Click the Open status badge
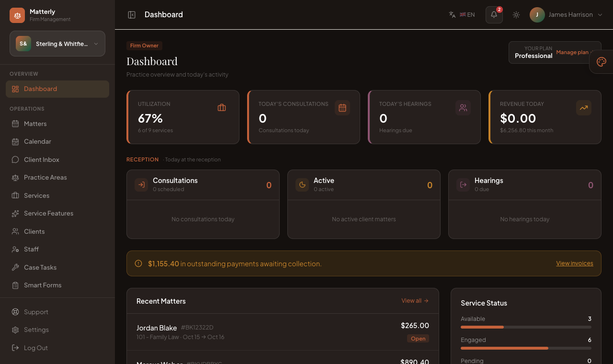 [418, 339]
